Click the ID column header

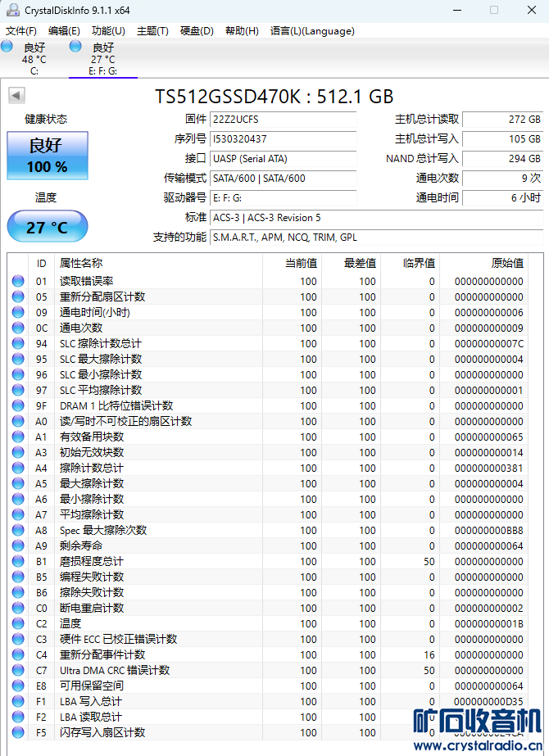coord(42,263)
